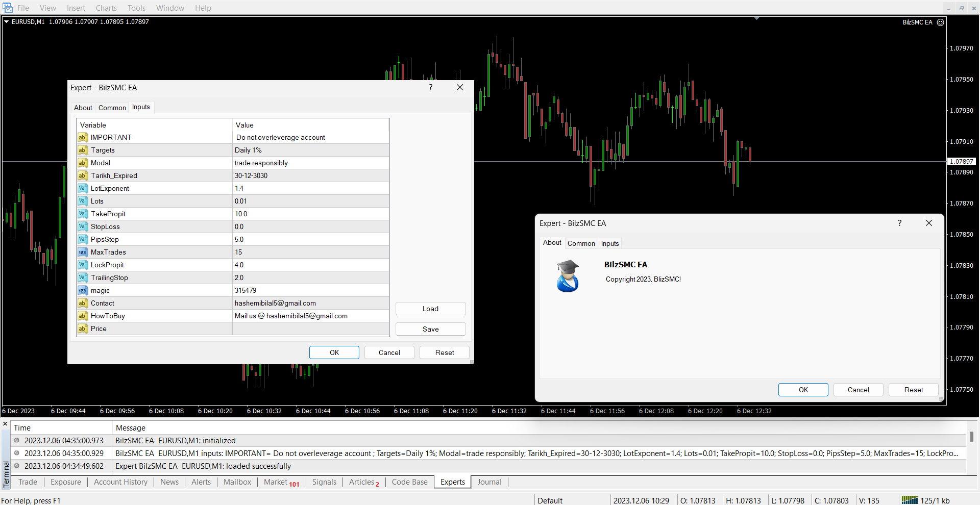Open the Charts menu
Image resolution: width=980 pixels, height=505 pixels.
point(106,8)
